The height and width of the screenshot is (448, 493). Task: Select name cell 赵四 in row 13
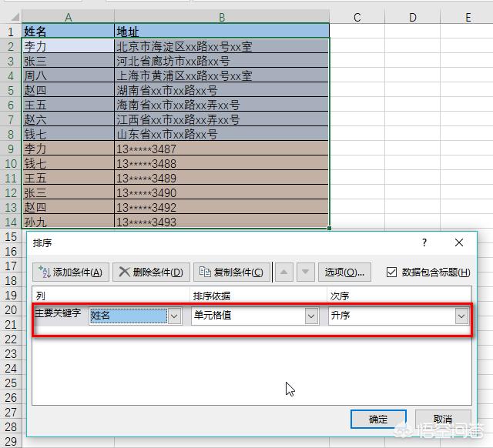69,207
